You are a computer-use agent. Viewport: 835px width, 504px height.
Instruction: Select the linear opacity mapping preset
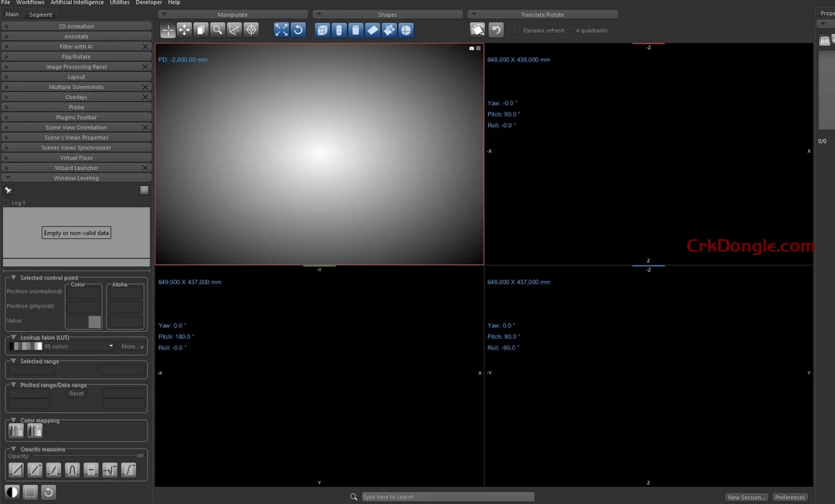16,469
